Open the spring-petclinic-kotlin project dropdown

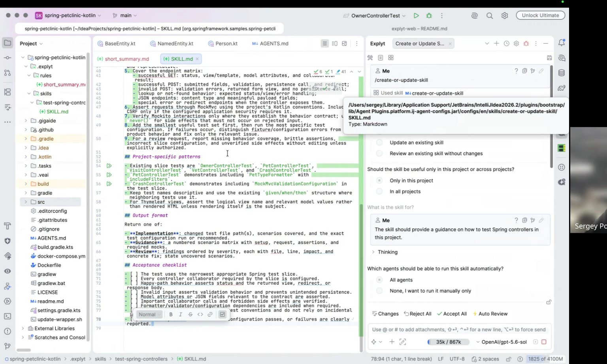click(68, 15)
